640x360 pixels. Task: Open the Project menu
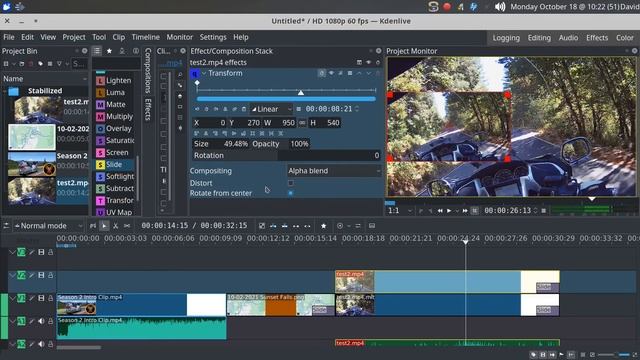click(74, 37)
